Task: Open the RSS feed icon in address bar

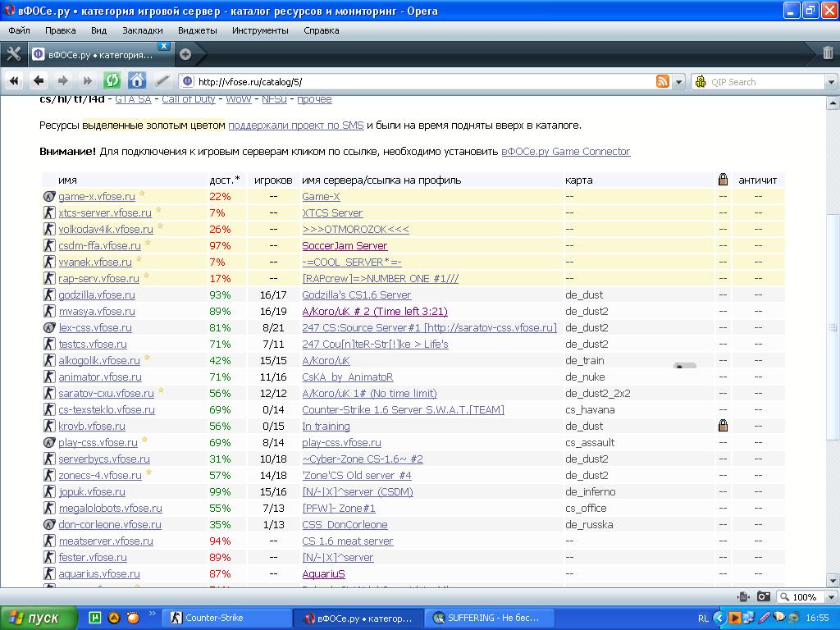Action: coord(662,81)
